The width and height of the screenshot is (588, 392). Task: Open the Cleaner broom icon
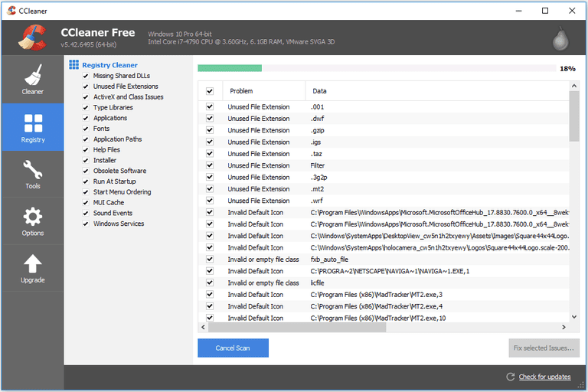tap(32, 75)
